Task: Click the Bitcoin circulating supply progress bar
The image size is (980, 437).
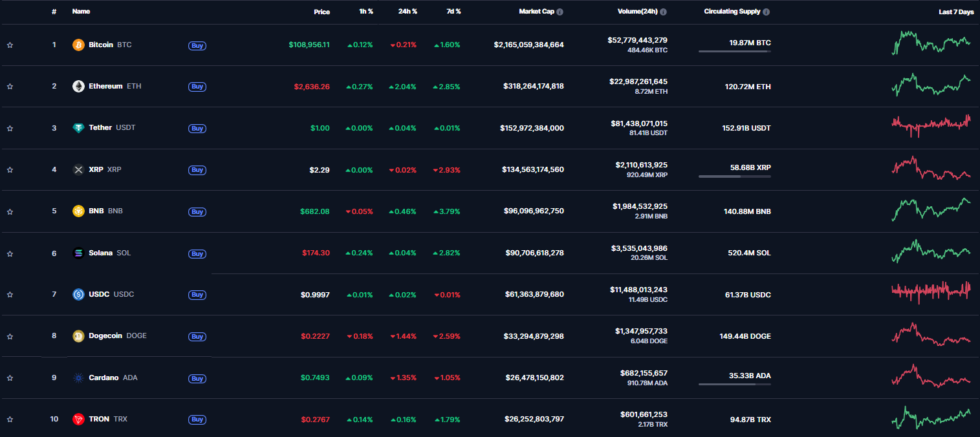Action: pyautogui.click(x=734, y=52)
